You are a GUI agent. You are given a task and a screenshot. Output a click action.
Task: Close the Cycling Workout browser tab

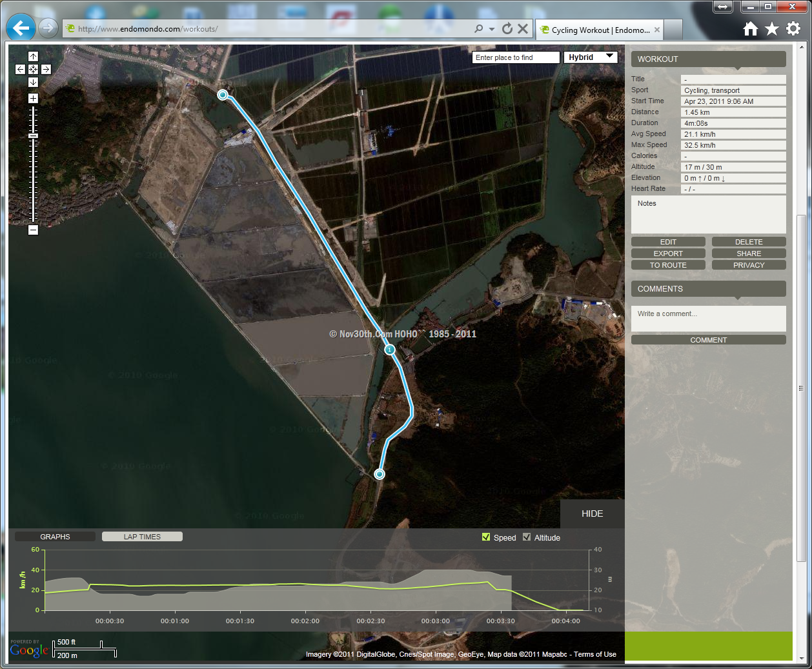point(657,30)
